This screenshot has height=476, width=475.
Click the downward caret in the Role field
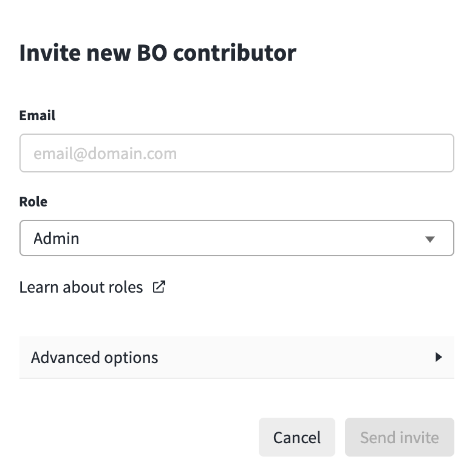coord(430,239)
